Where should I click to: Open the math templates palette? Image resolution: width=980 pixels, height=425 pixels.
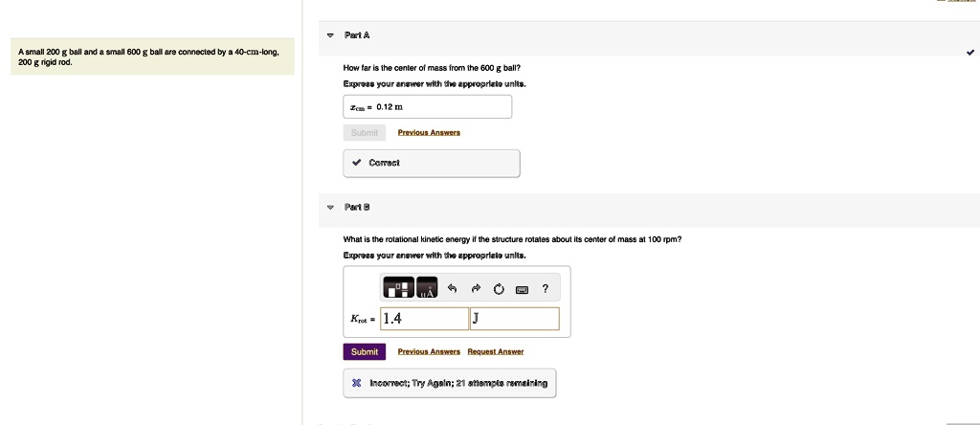tap(398, 288)
